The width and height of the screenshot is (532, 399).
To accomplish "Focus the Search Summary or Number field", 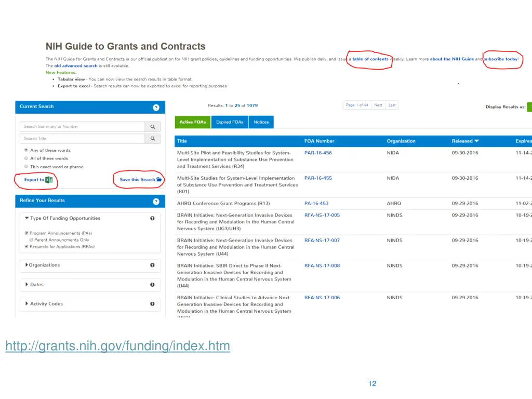I will [83, 127].
